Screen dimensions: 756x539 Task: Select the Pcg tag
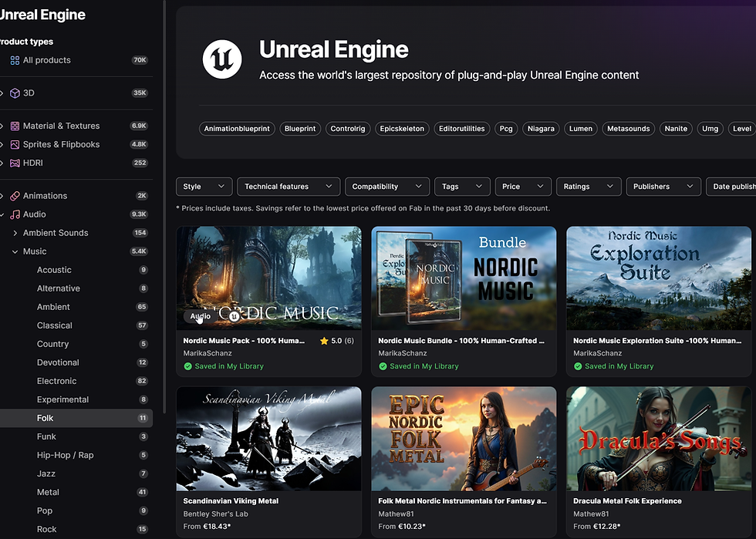tap(506, 129)
